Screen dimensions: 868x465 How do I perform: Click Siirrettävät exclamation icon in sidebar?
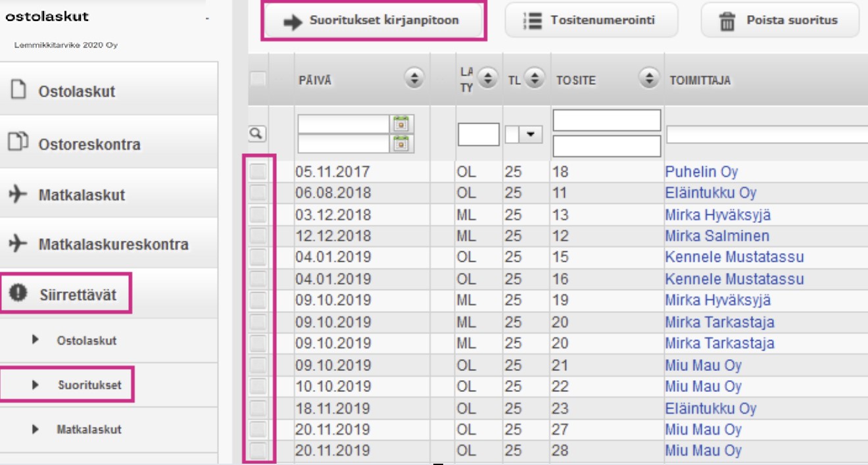(x=18, y=293)
